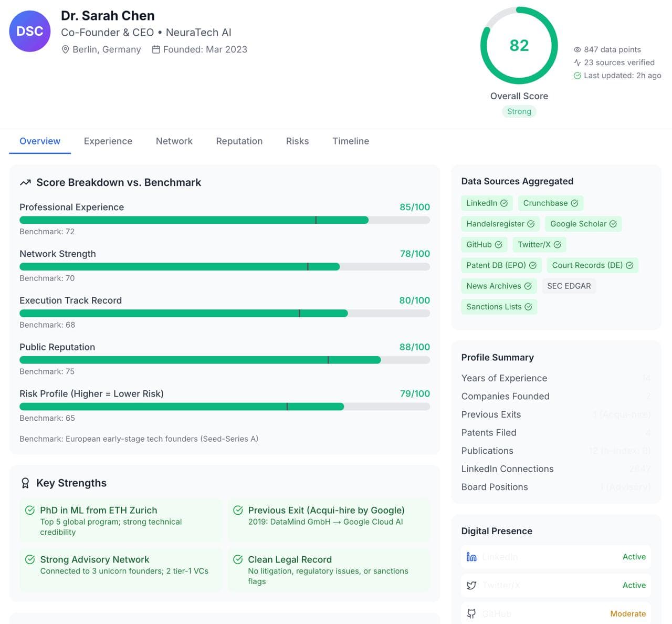Select the Twitter/X bird icon under Digital Presence

[x=471, y=585]
